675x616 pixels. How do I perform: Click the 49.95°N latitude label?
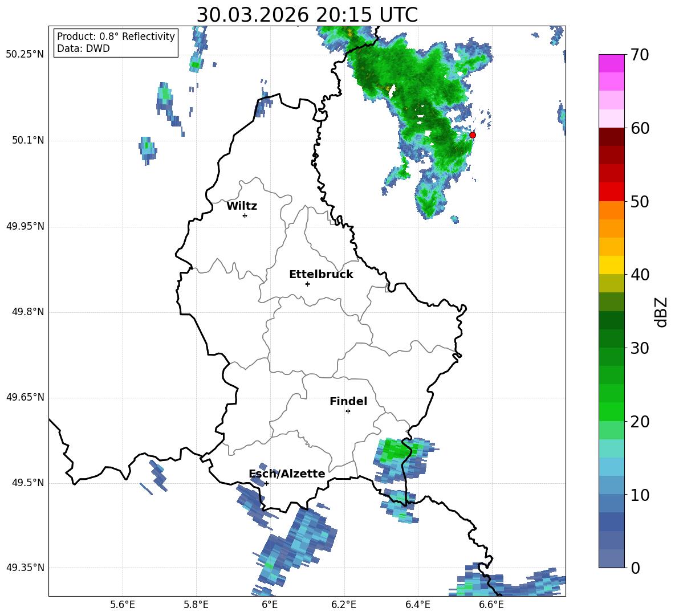click(25, 226)
